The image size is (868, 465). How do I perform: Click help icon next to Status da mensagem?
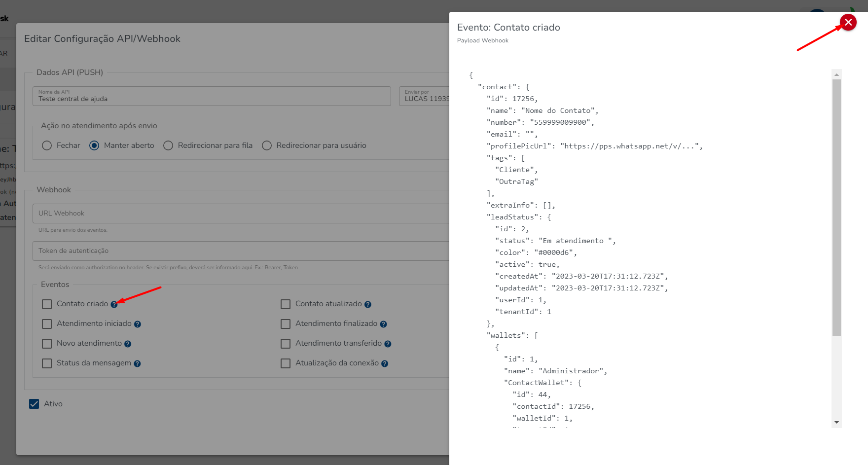pos(137,364)
